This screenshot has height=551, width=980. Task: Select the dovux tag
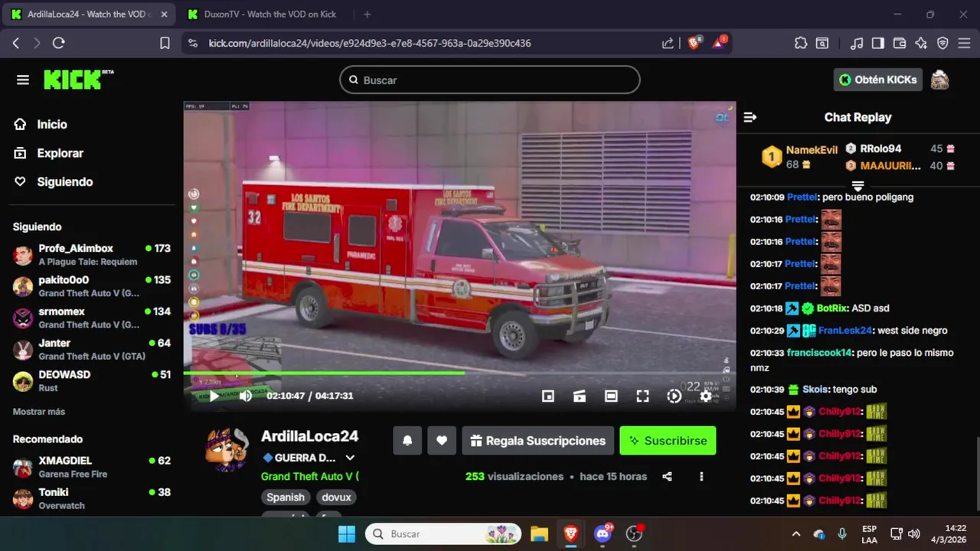[336, 497]
